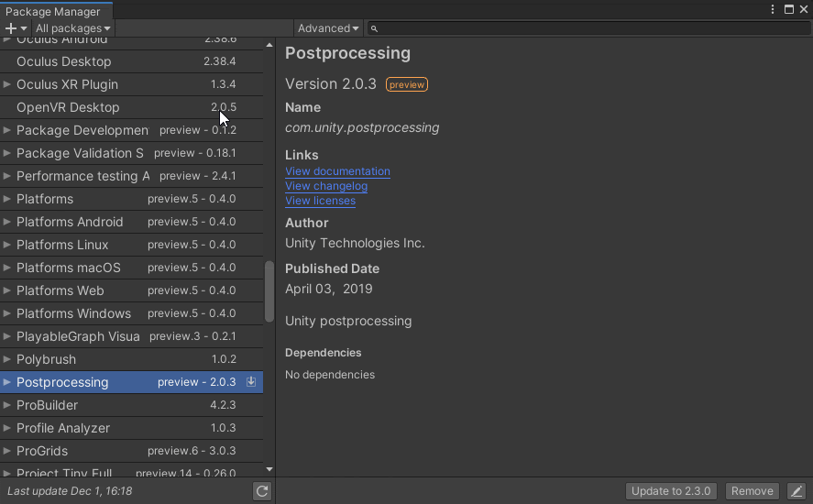Select the Oculus Desktop package

[131, 61]
